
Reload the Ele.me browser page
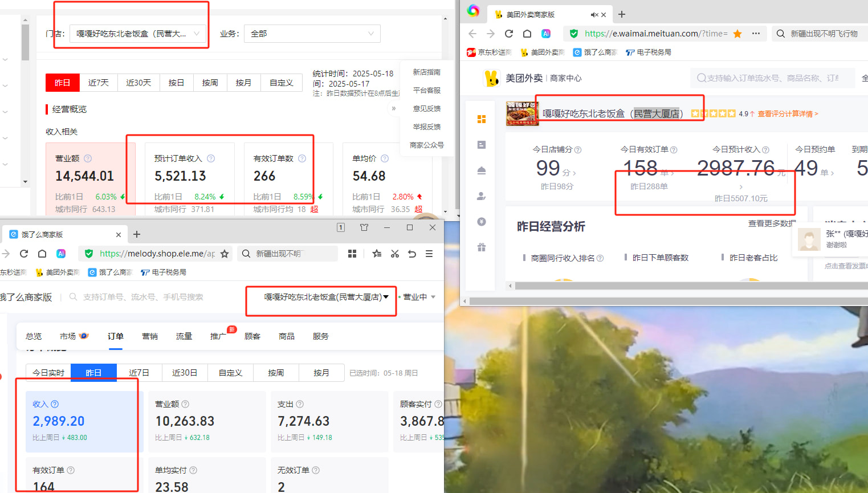point(24,254)
